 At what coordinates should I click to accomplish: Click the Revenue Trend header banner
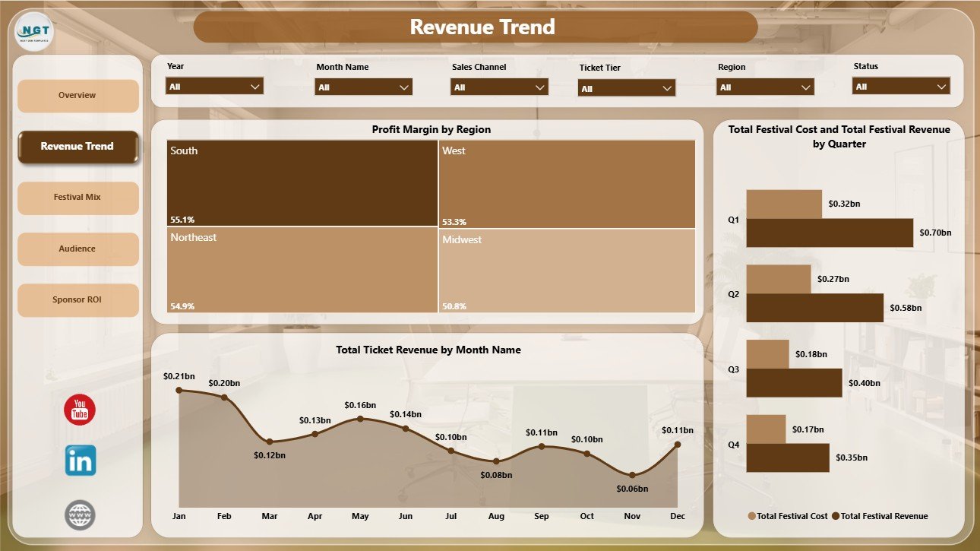(476, 27)
